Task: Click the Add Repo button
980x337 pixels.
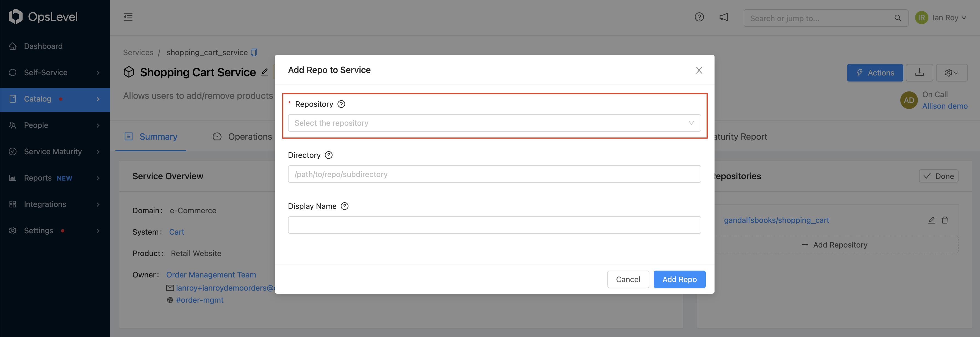Action: (679, 279)
